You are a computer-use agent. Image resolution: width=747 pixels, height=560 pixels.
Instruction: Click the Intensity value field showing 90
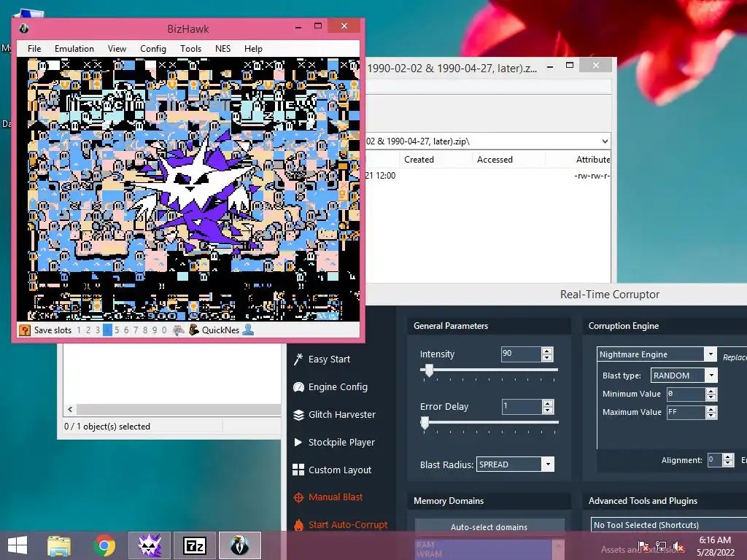coord(521,354)
